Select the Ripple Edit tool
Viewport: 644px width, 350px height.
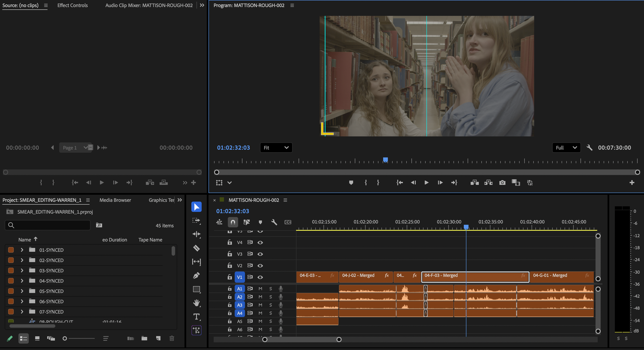[x=196, y=234]
